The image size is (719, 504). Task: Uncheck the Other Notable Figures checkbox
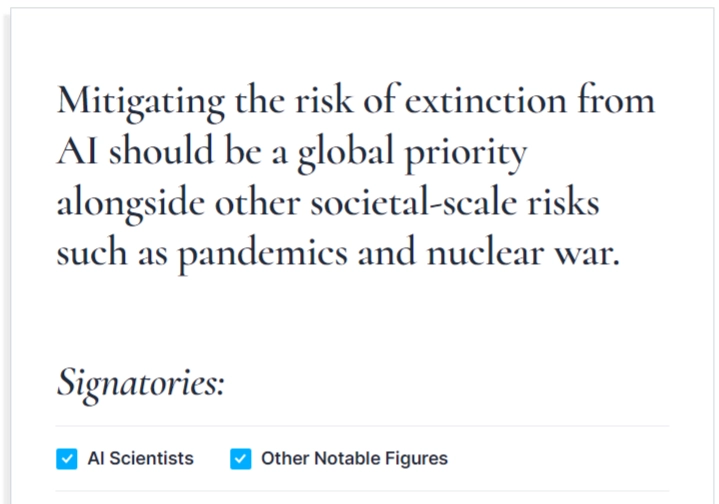(x=241, y=459)
